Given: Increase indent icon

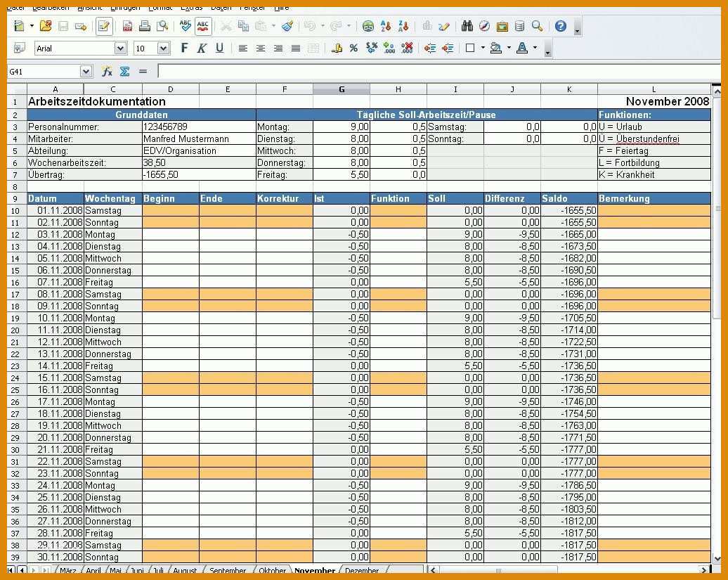Looking at the screenshot, I should (x=448, y=48).
